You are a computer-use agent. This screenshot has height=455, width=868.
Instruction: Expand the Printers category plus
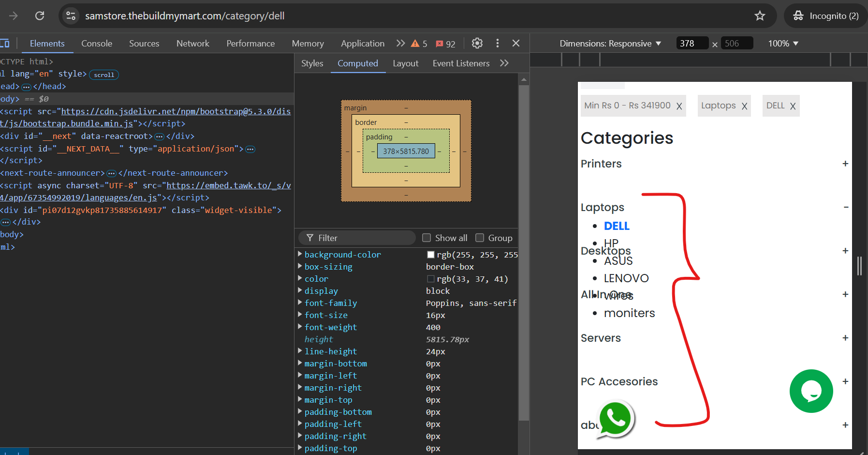pyautogui.click(x=845, y=164)
